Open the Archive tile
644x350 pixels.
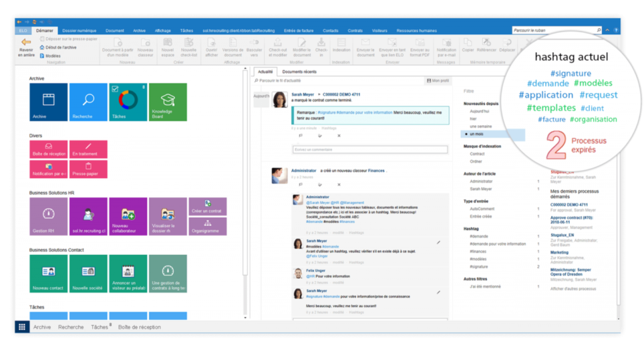pyautogui.click(x=48, y=101)
